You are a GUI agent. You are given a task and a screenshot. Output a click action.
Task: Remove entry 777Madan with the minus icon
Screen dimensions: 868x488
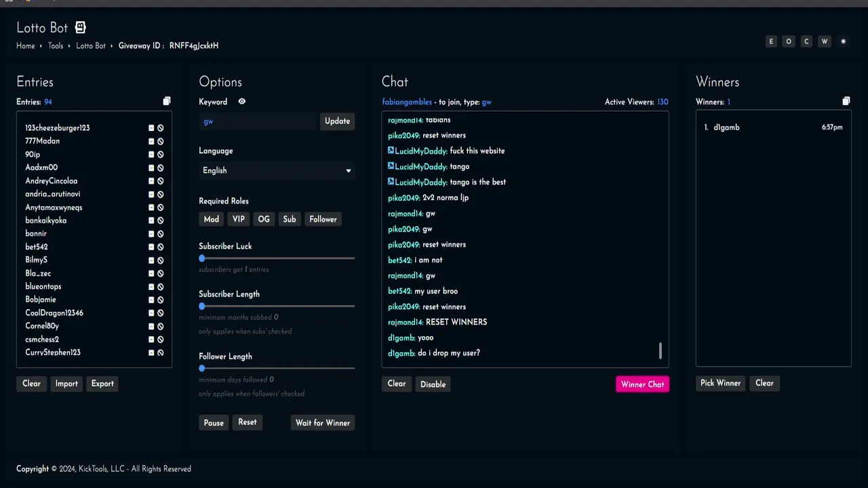click(x=151, y=142)
